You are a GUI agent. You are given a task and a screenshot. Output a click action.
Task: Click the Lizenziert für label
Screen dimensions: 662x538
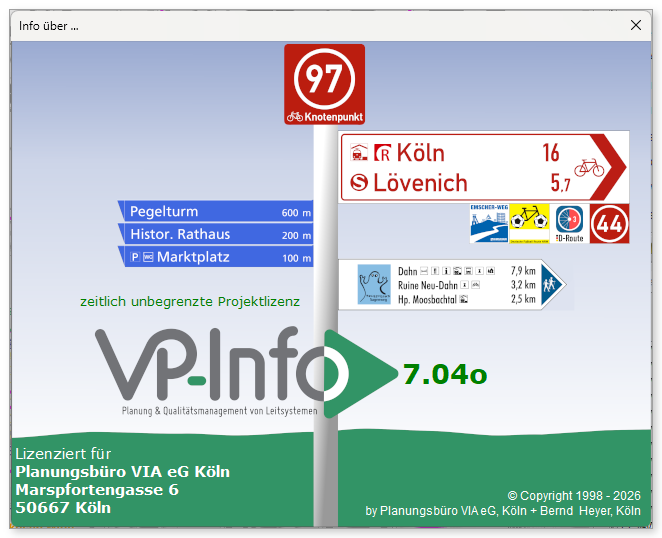(63, 454)
